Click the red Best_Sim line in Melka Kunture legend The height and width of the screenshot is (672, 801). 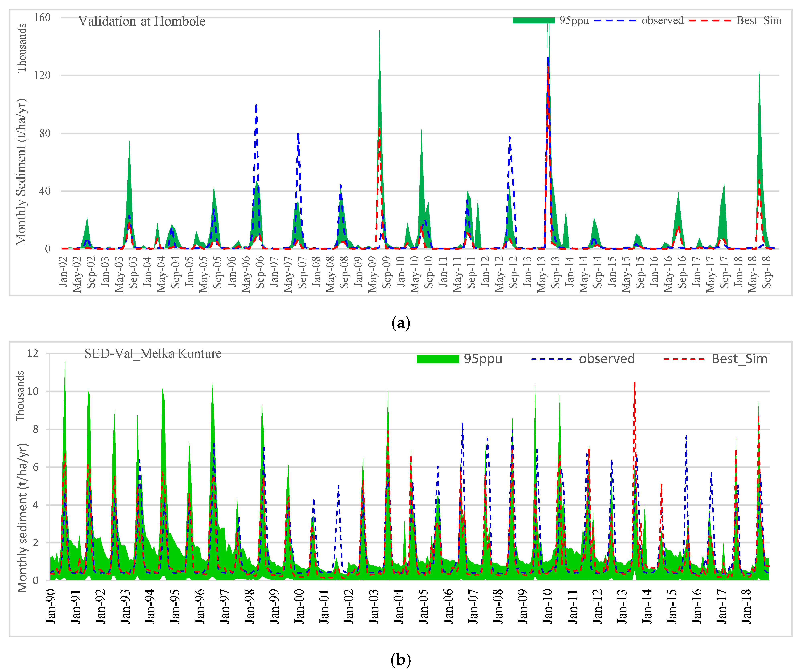[x=684, y=359]
